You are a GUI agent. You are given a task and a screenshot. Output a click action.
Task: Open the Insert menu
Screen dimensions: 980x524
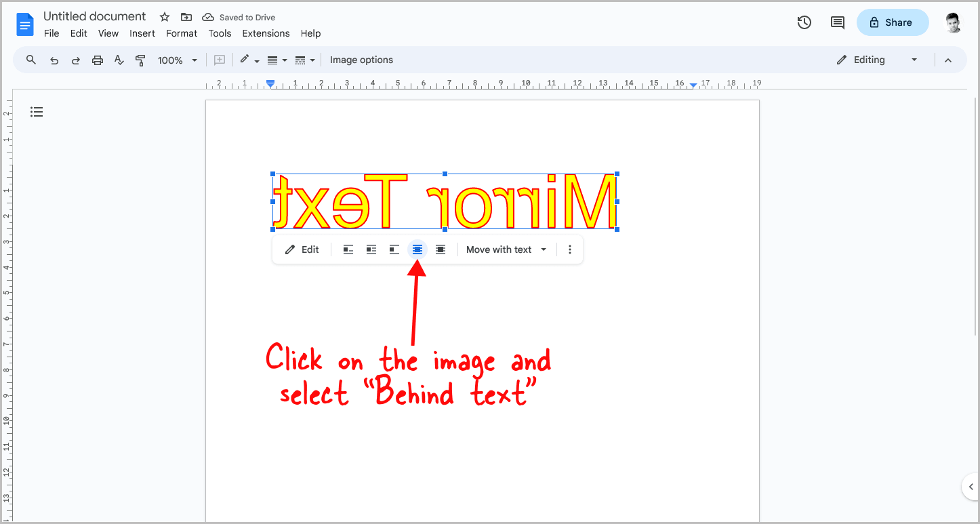[142, 33]
